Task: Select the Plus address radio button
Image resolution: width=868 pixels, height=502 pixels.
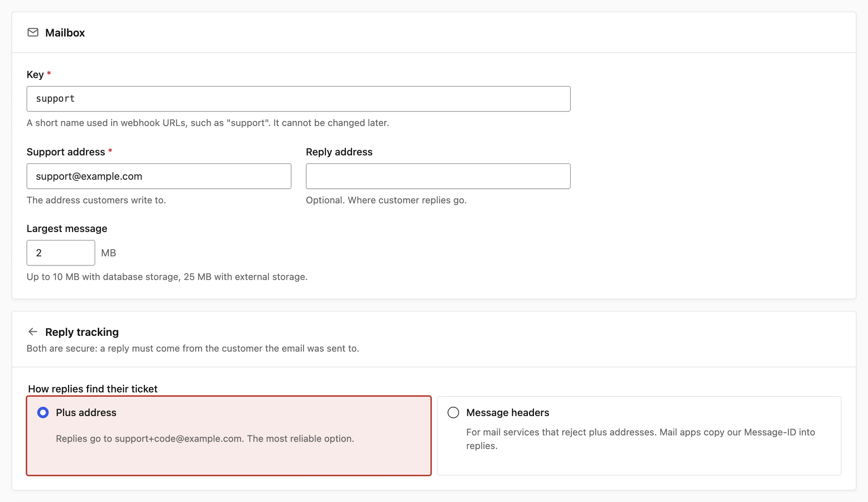Action: click(43, 412)
